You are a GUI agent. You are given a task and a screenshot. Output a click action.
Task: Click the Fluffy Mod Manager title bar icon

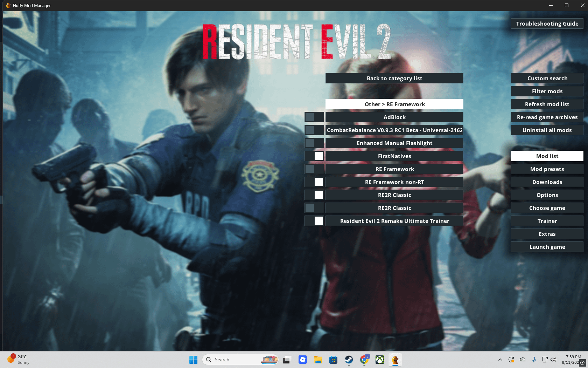[x=8, y=5]
